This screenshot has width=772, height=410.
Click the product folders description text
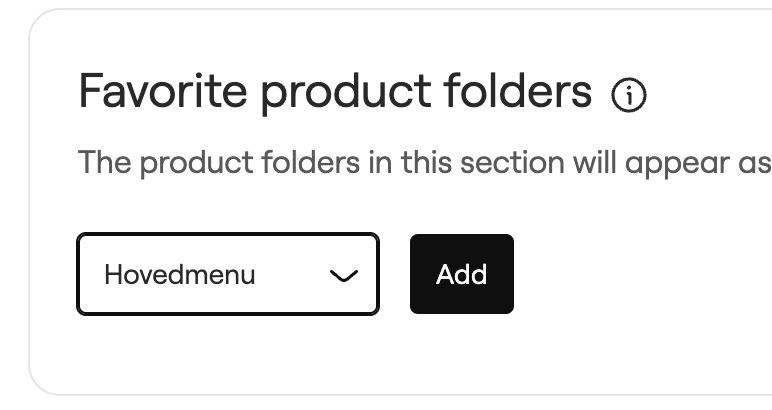pos(425,162)
